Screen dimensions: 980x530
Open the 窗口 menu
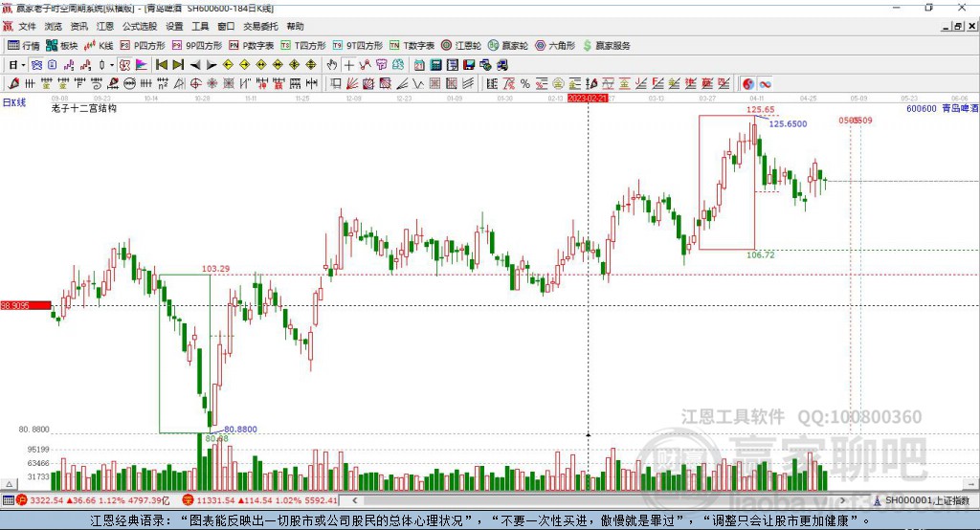coord(226,26)
